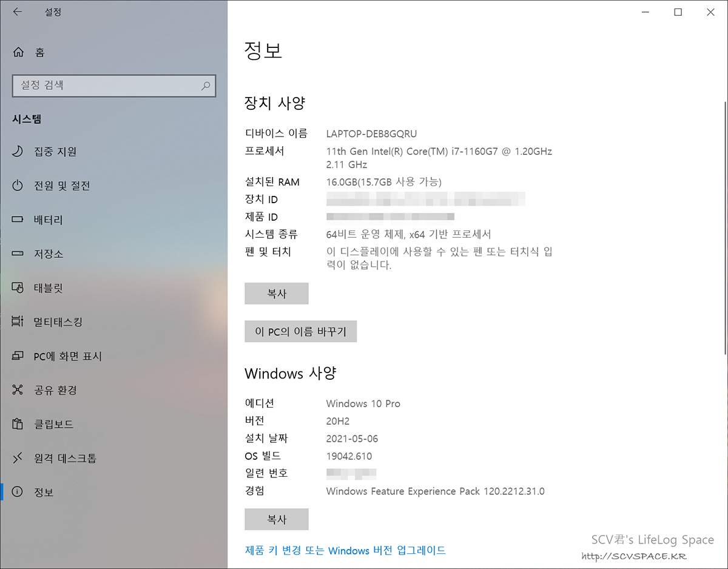Image resolution: width=728 pixels, height=569 pixels.
Task: Click the shared experiences icon for 공유 환경
Action: [x=18, y=390]
